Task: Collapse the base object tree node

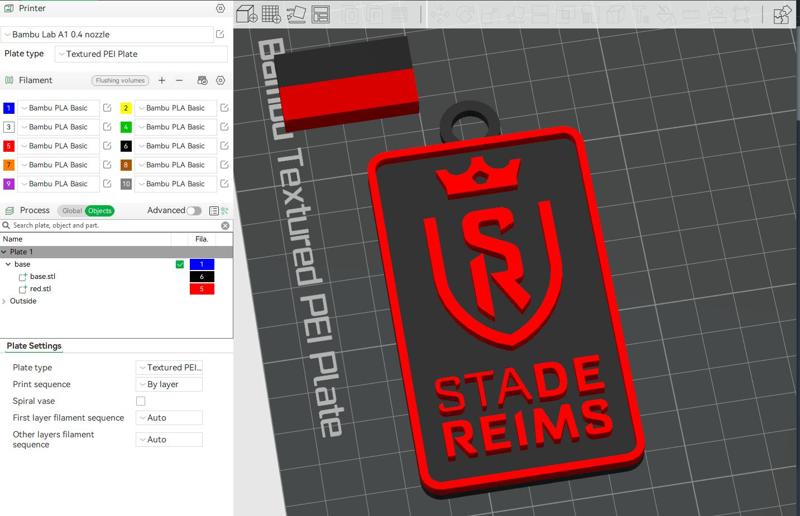Action: point(8,264)
